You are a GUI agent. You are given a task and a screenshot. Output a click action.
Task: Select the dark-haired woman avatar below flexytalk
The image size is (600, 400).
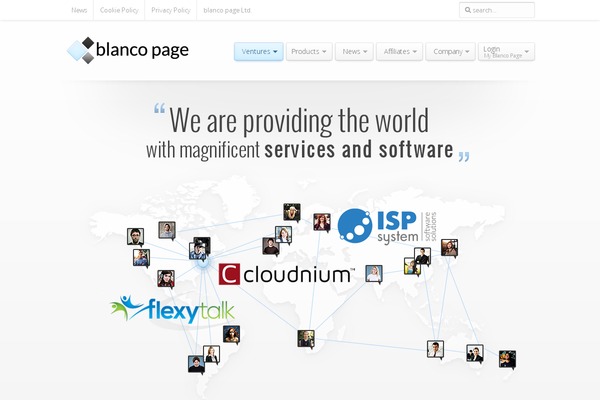pyautogui.click(x=232, y=335)
